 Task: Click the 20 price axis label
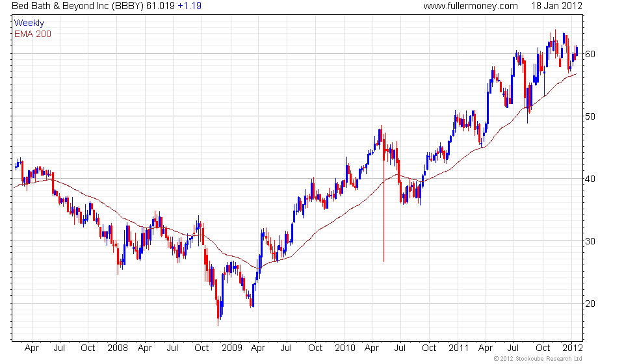pos(590,304)
